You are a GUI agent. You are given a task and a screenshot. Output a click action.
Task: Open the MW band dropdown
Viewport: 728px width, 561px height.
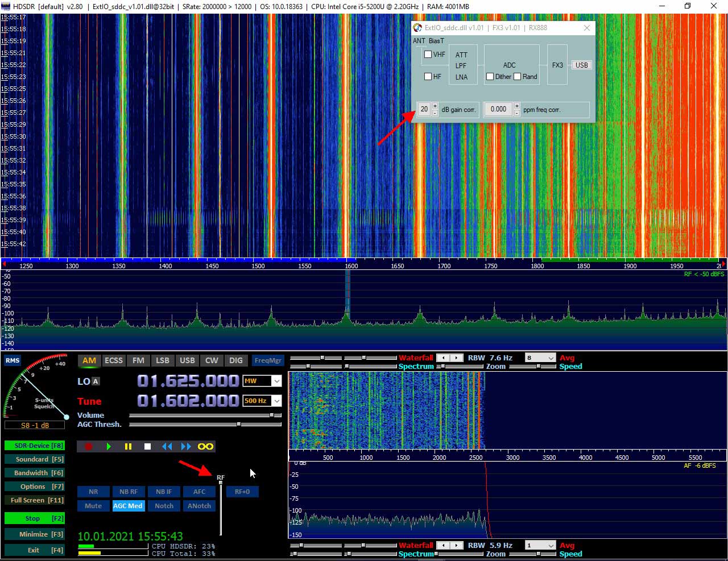click(x=276, y=381)
